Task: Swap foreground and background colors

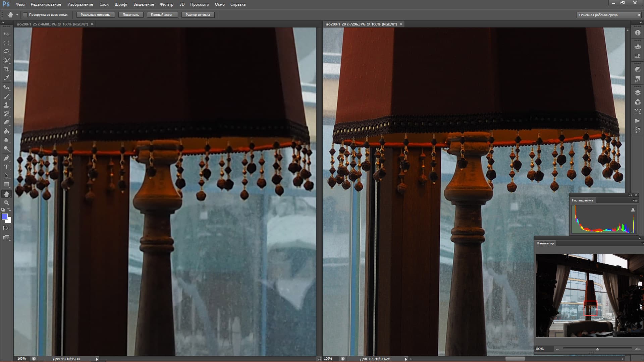Action: click(x=9, y=210)
